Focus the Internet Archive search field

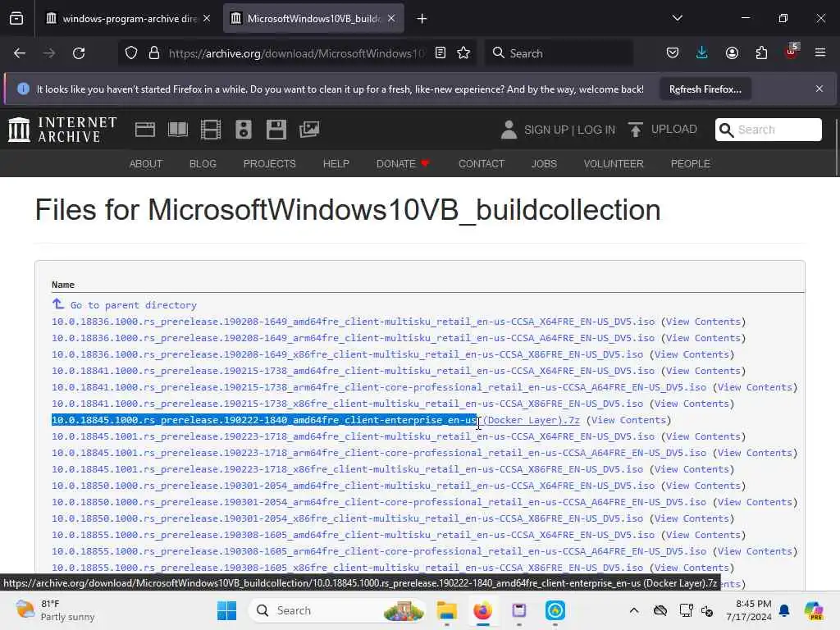point(768,130)
